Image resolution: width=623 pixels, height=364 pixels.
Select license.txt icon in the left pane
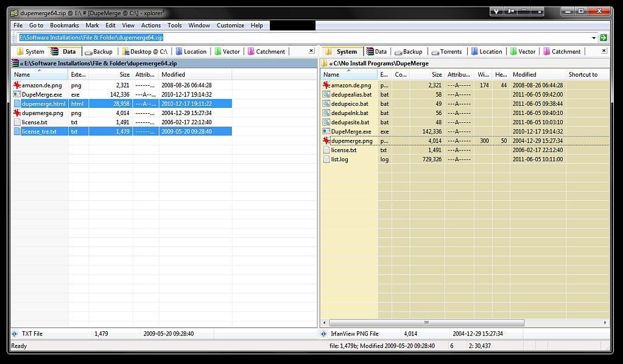[x=17, y=122]
